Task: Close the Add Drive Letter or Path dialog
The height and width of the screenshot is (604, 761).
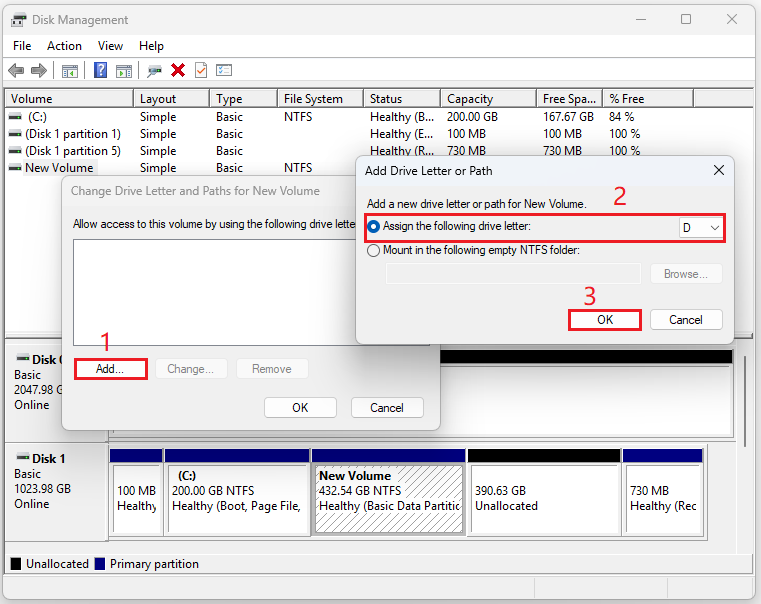Action: (719, 170)
